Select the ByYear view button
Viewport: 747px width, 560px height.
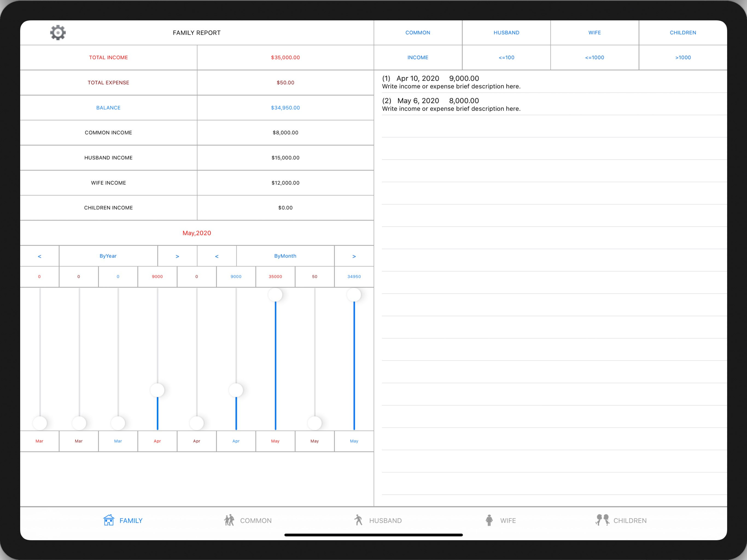pos(108,256)
